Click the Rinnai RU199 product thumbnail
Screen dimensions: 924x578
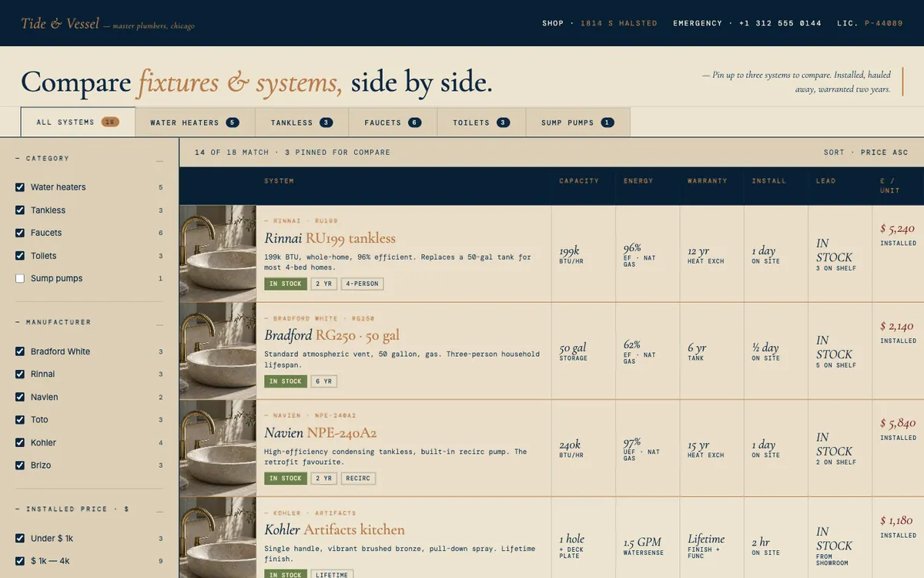[218, 254]
